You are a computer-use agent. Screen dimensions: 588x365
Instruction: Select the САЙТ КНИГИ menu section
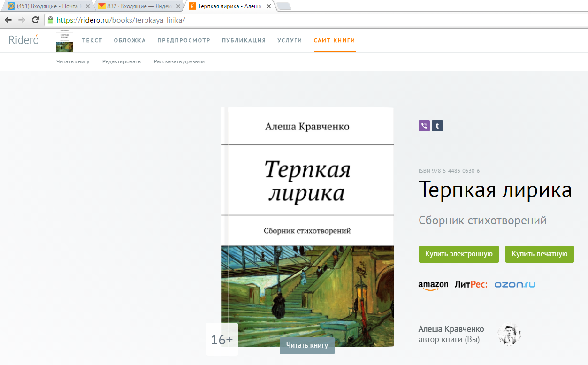coord(335,40)
